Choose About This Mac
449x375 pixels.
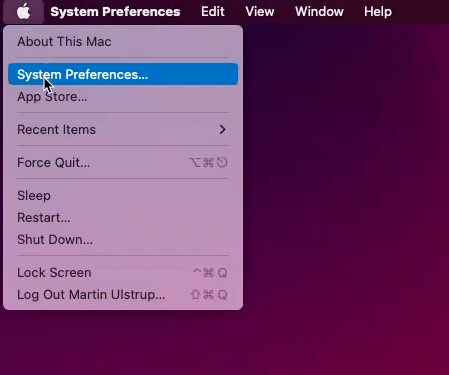click(123, 42)
